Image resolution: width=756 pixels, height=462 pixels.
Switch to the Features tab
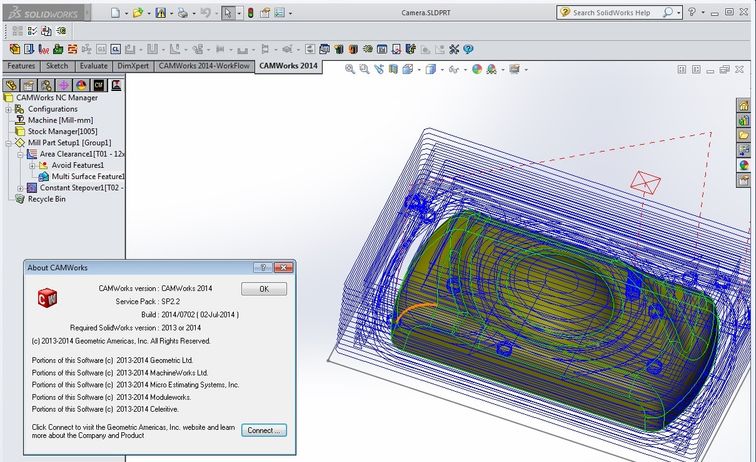21,66
